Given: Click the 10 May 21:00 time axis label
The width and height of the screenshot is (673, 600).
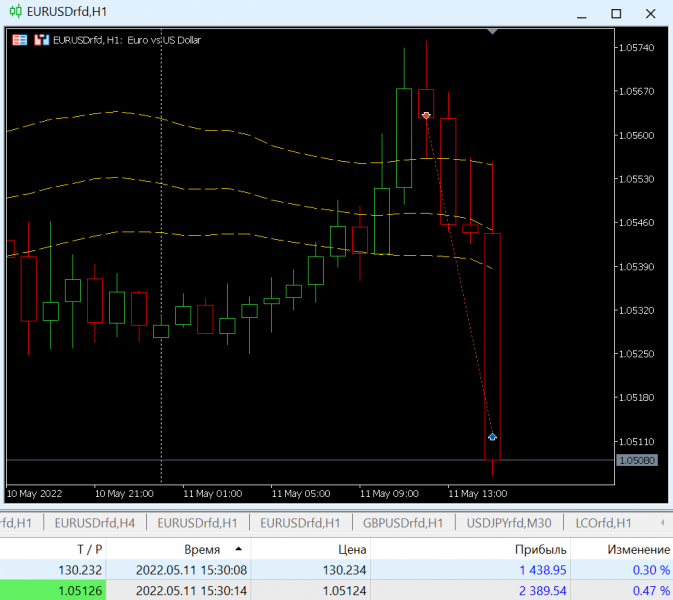Looking at the screenshot, I should pyautogui.click(x=124, y=494).
